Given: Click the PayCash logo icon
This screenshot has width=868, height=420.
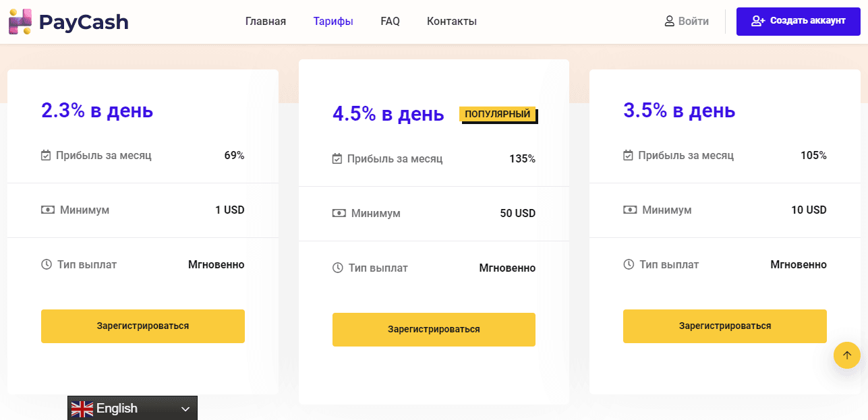Looking at the screenshot, I should click(x=20, y=22).
